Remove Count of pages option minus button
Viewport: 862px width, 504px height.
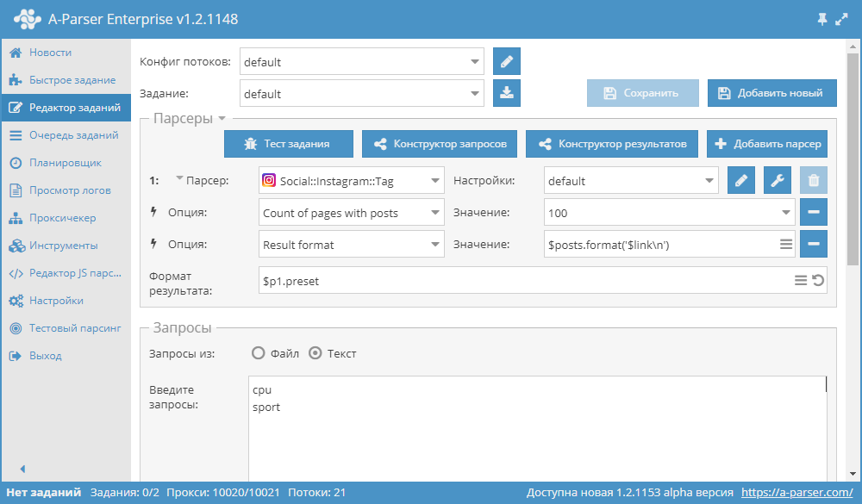tap(814, 212)
